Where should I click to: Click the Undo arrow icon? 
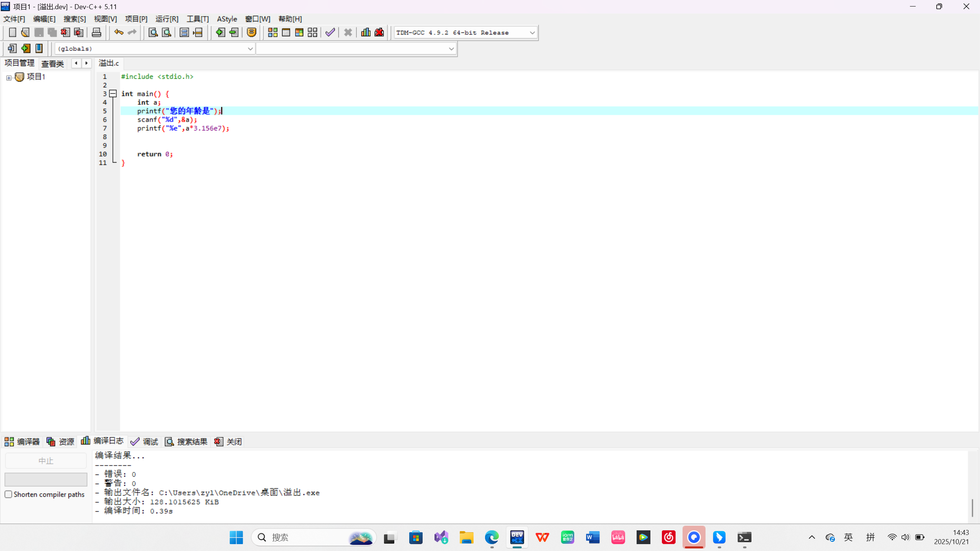pyautogui.click(x=119, y=33)
